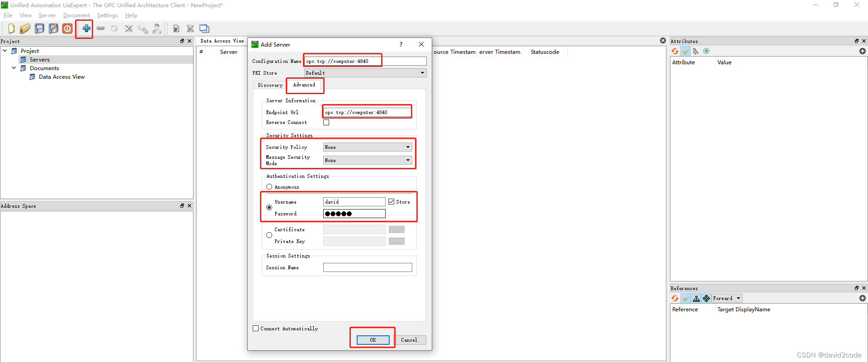
Task: Click the Username field containing david
Action: coord(354,202)
